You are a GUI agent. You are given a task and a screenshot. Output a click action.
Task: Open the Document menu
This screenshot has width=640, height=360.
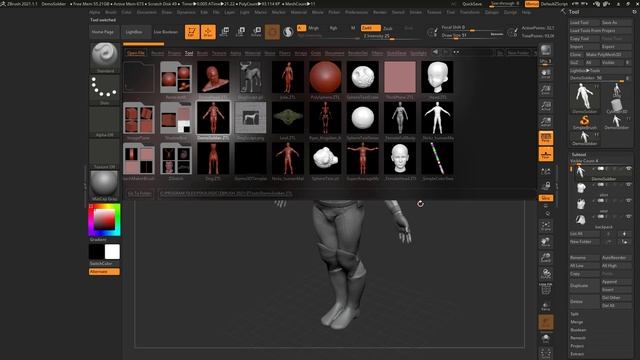(147, 12)
